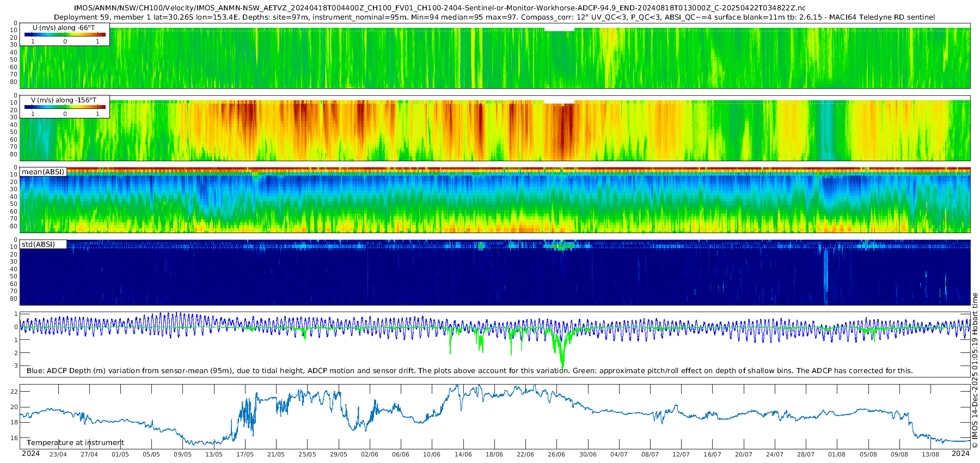
Task: Click the right 2024 year label
Action: tap(960, 454)
